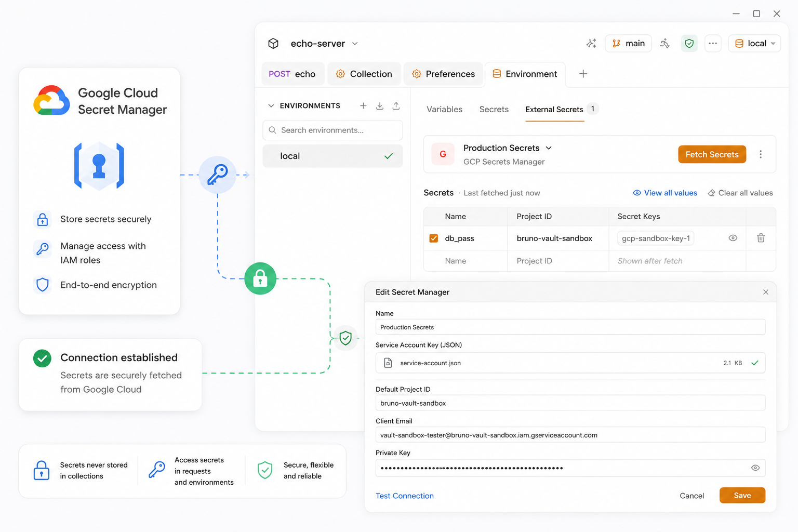Click the Google Cloud logo
The image size is (798, 532).
(51, 100)
